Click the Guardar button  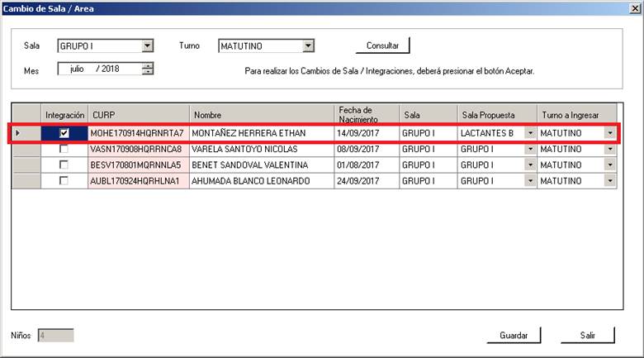[514, 336]
